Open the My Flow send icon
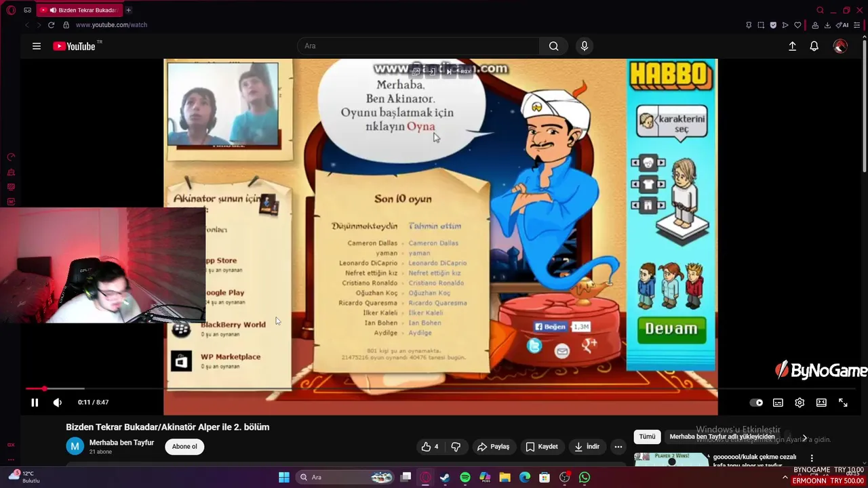Screen dimensions: 868x488 [x=785, y=25]
